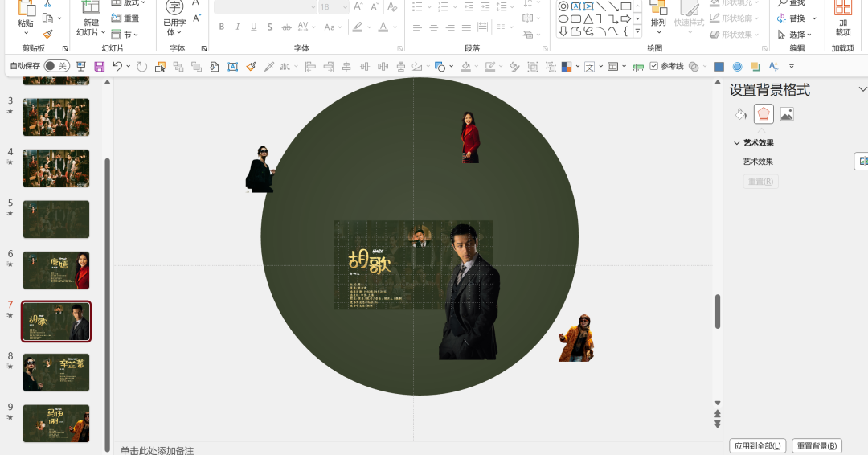Open Customize Quick Access Toolbar dropdown
This screenshot has width=868, height=455.
[x=792, y=67]
